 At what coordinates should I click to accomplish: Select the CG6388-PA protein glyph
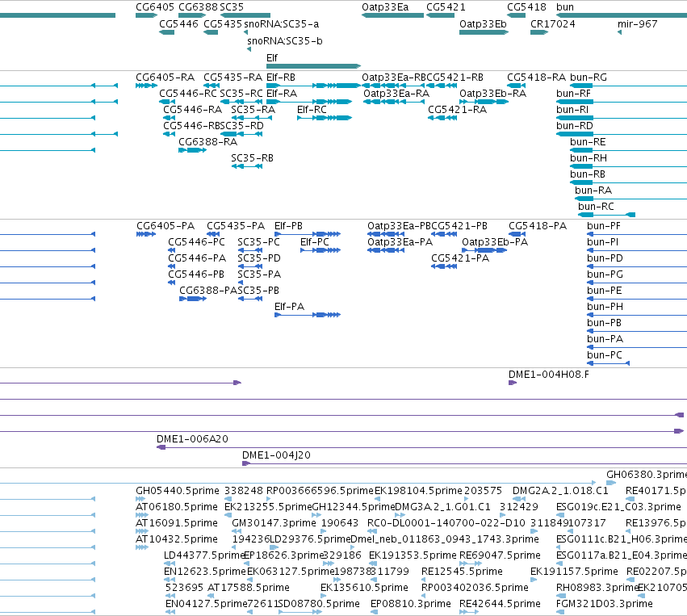coord(193,299)
